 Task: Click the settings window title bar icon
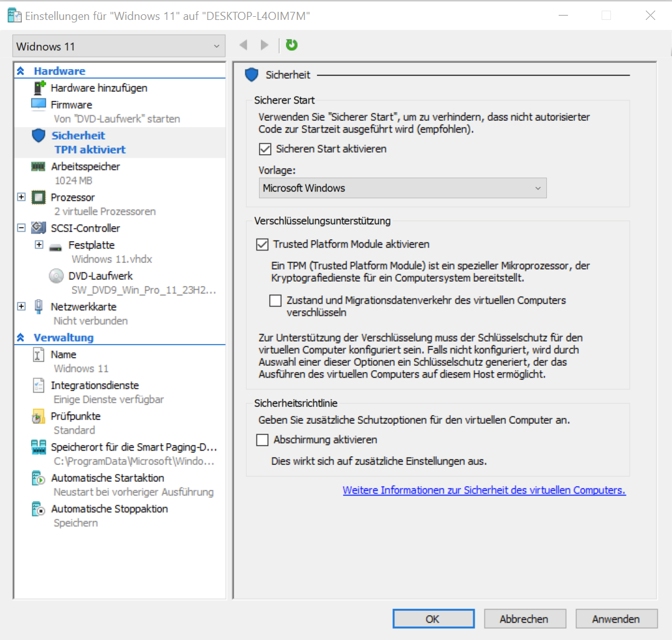[x=14, y=16]
